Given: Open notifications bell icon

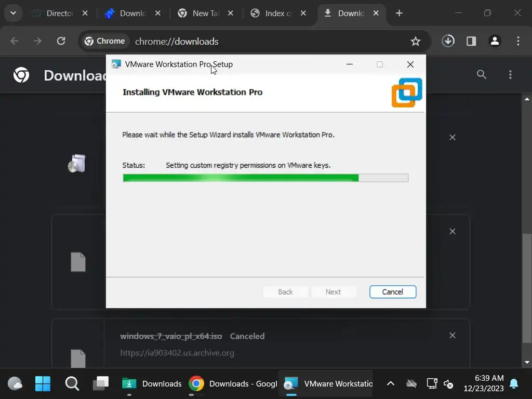Looking at the screenshot, I should tap(514, 384).
